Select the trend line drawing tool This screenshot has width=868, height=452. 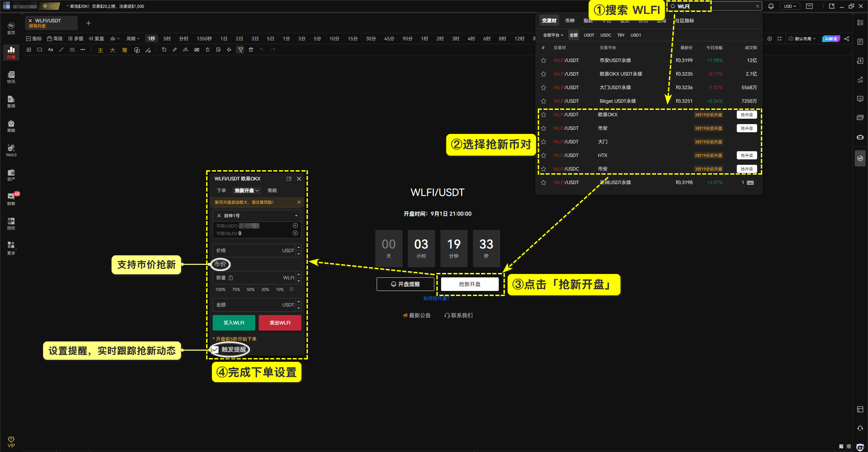click(61, 50)
